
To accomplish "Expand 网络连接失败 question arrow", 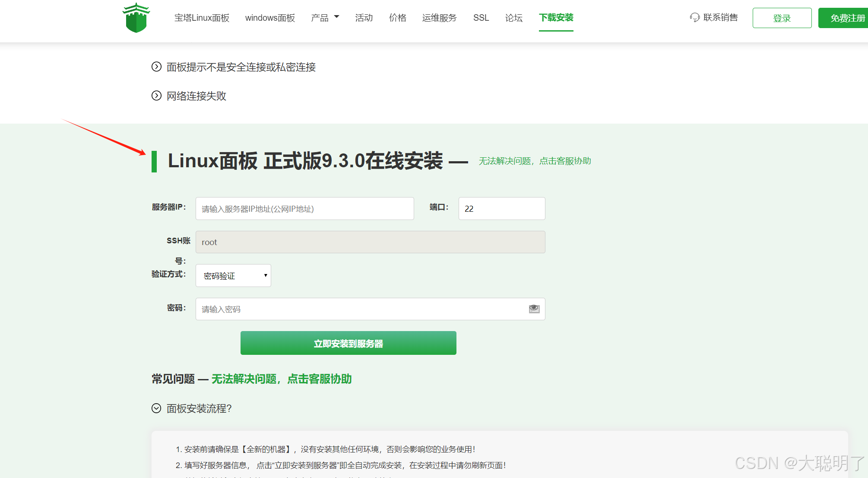I will click(156, 96).
